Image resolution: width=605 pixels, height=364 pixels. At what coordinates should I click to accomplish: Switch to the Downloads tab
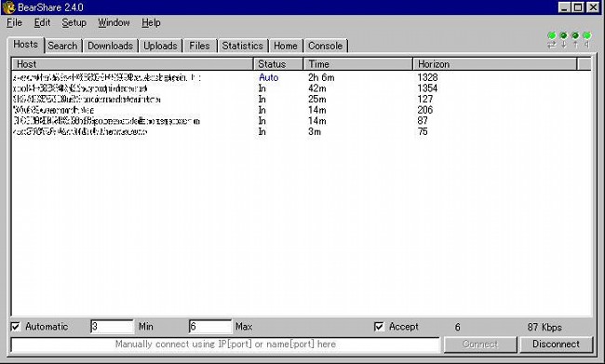(x=111, y=46)
